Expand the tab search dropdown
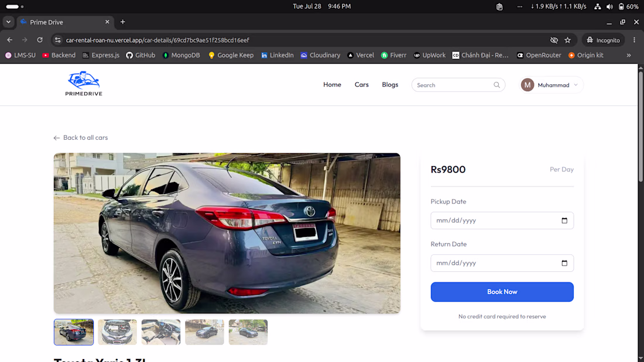This screenshot has width=644, height=362. pos(8,22)
